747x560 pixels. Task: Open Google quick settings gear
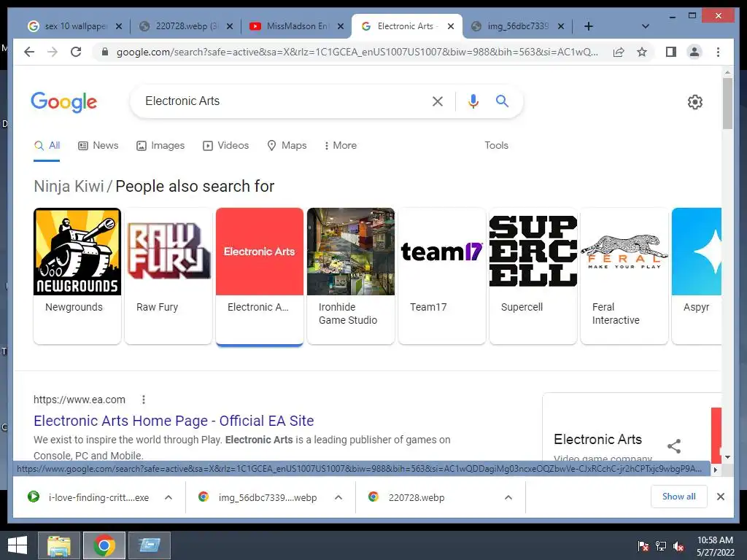click(x=695, y=102)
